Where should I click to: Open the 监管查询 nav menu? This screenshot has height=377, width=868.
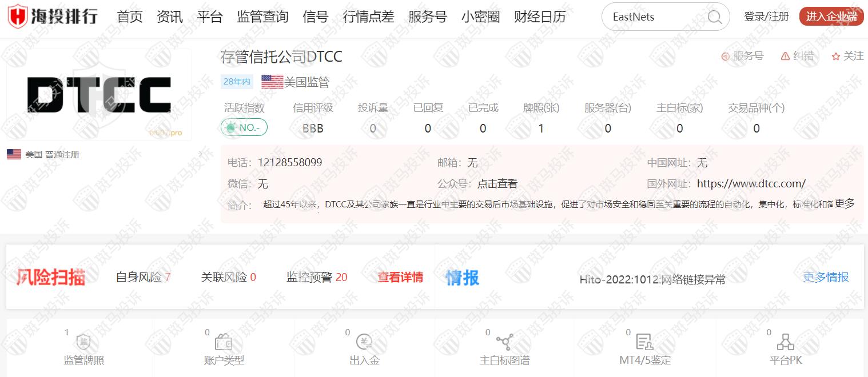click(x=262, y=17)
